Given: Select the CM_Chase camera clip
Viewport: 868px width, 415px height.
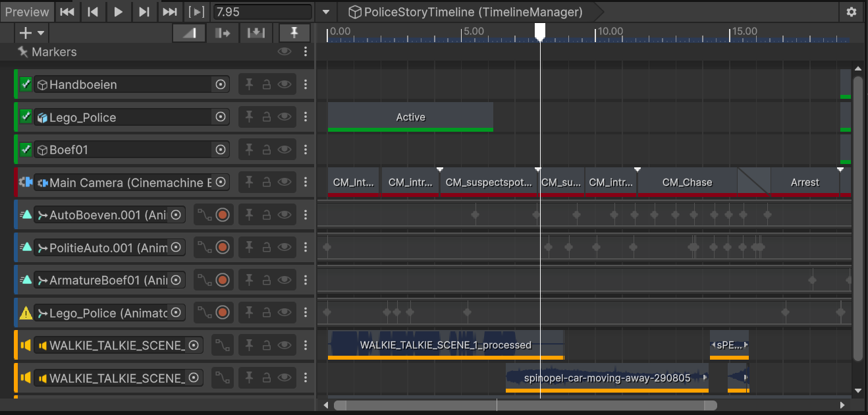Looking at the screenshot, I should (688, 182).
